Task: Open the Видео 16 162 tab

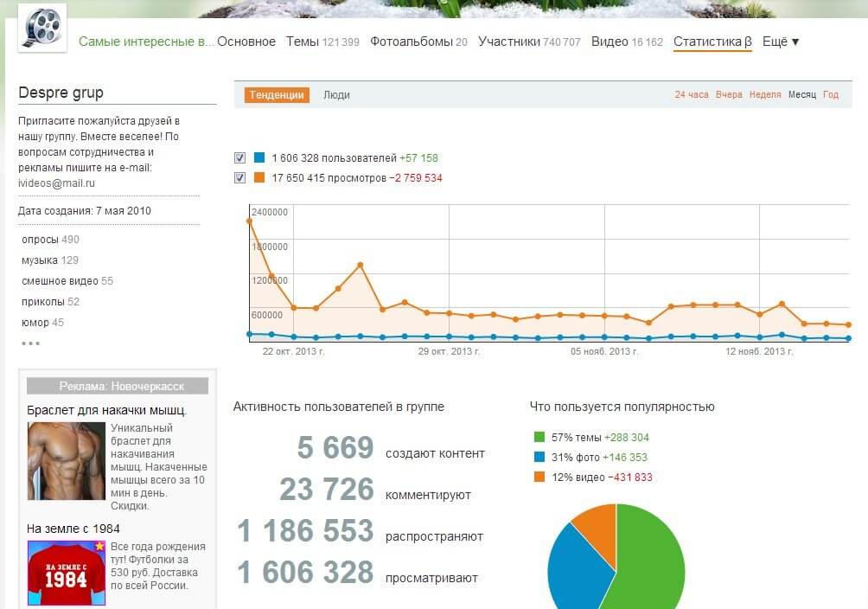Action: click(x=627, y=42)
